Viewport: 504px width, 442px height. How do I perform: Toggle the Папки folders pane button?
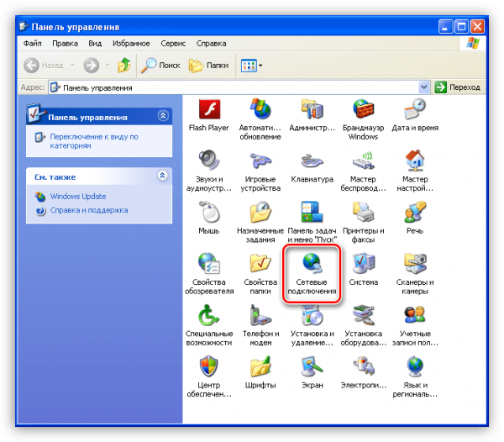[x=209, y=66]
